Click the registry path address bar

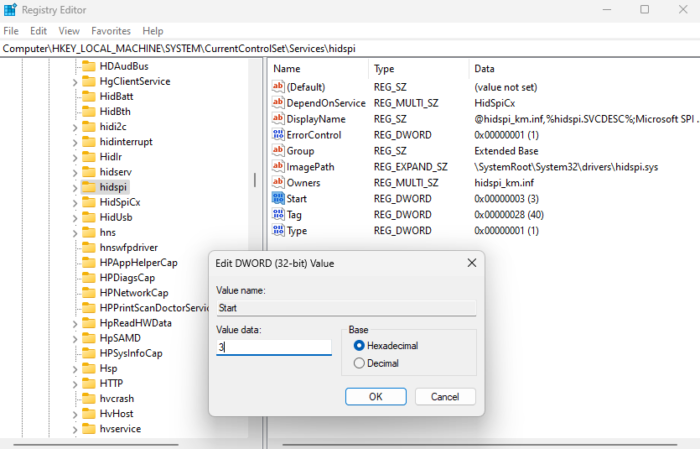350,48
